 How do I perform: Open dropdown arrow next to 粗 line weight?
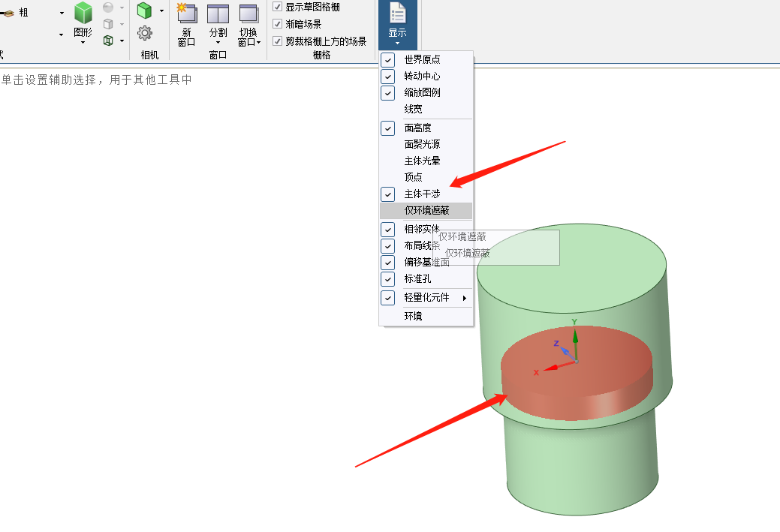[62, 13]
